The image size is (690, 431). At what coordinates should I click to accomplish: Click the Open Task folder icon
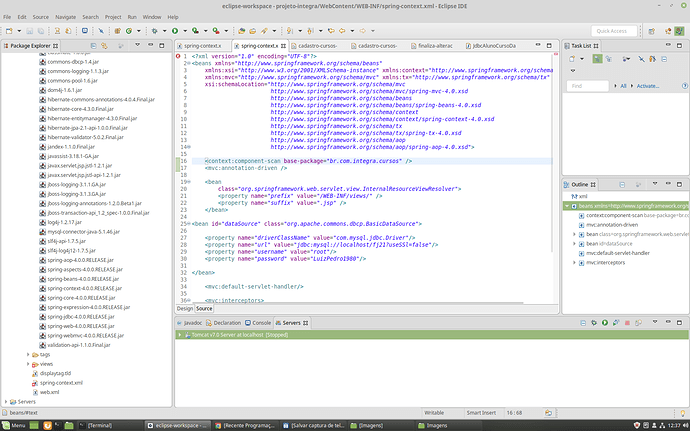click(x=253, y=31)
